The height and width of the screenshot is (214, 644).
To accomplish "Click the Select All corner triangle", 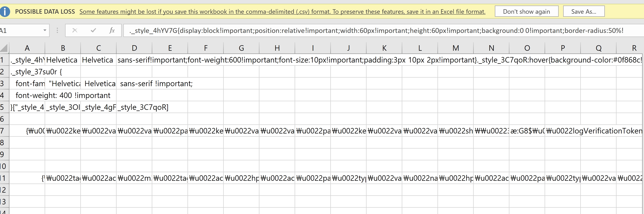I will (4, 48).
